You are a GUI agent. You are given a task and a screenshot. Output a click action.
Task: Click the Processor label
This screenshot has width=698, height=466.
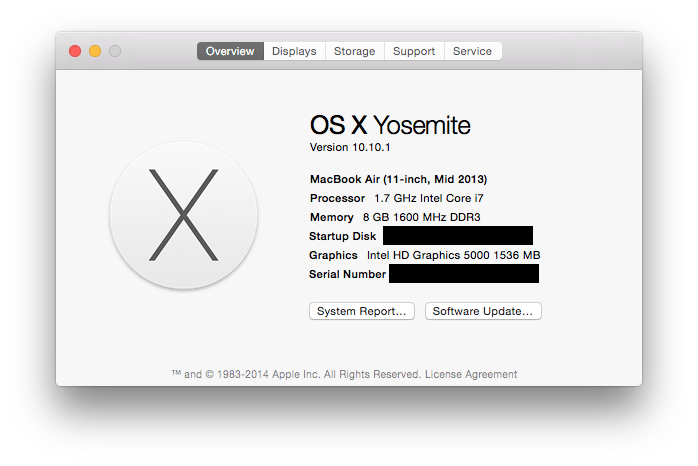(337, 198)
